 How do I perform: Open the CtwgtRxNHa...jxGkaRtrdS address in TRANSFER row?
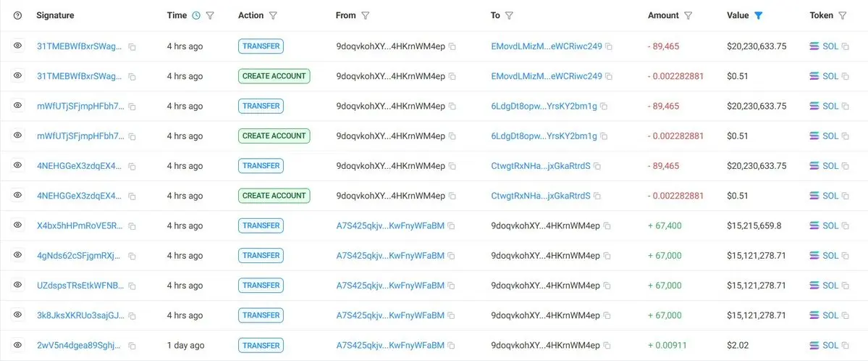point(541,166)
